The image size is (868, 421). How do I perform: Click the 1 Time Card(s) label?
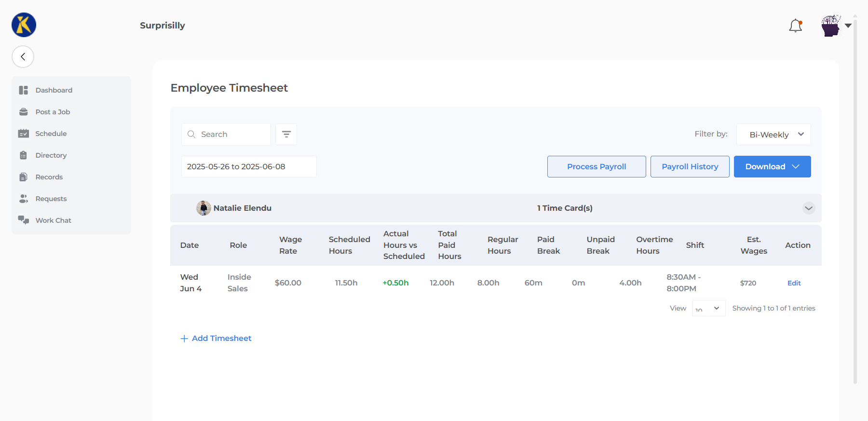click(x=565, y=208)
